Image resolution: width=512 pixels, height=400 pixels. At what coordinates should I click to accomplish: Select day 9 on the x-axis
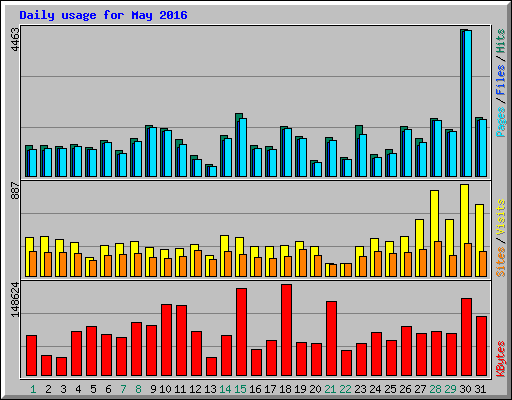coord(153,389)
